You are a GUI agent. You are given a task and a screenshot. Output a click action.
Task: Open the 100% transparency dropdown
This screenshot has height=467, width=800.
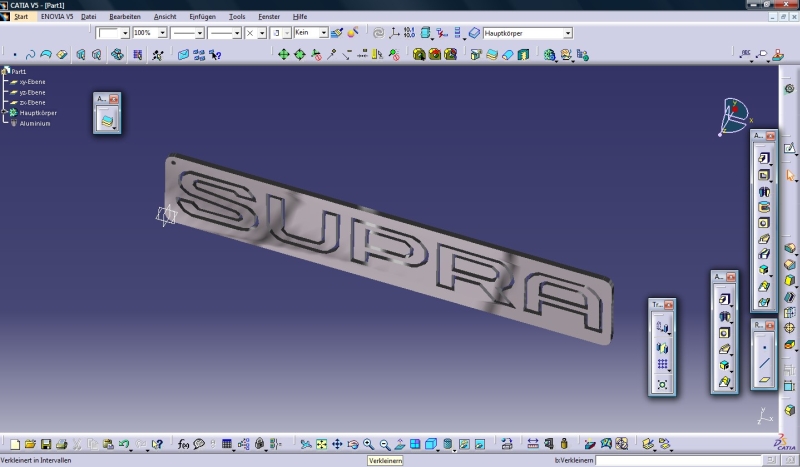[x=162, y=33]
